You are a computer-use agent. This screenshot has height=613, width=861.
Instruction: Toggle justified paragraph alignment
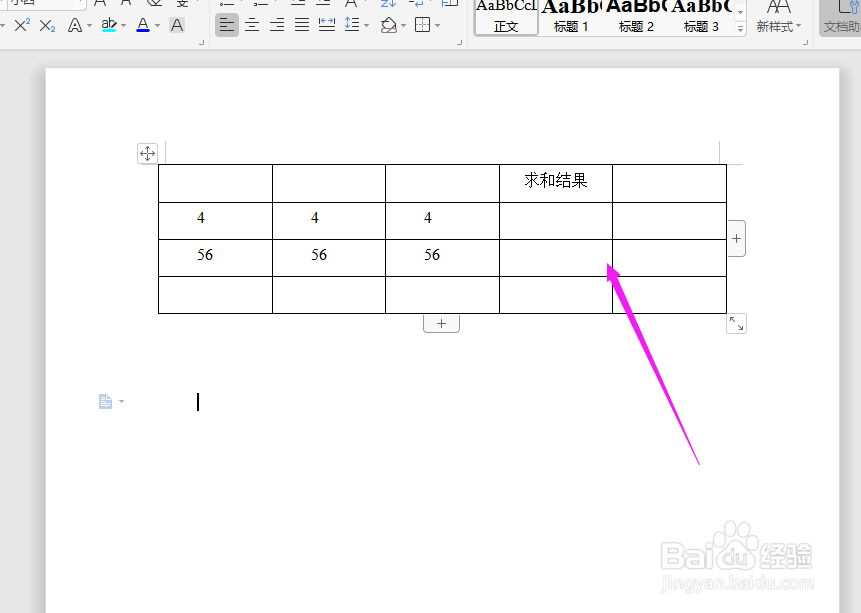click(301, 25)
